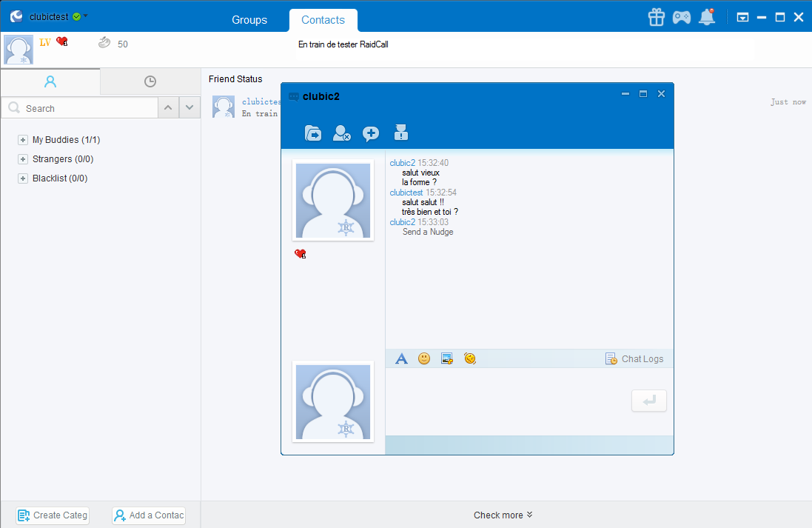Click the Friend Status heading
812x528 pixels.
[x=235, y=78]
